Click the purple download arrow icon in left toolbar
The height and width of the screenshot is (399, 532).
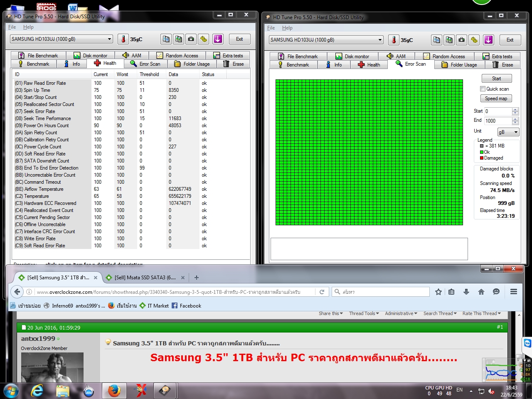[218, 39]
